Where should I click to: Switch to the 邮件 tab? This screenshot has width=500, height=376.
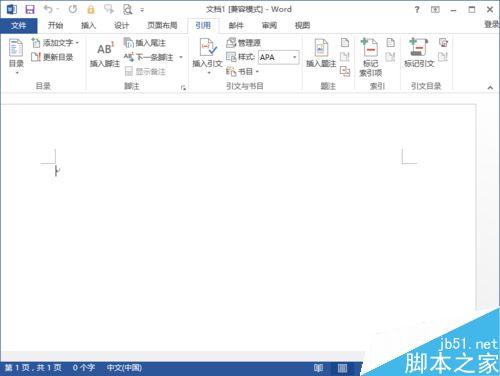[236, 25]
